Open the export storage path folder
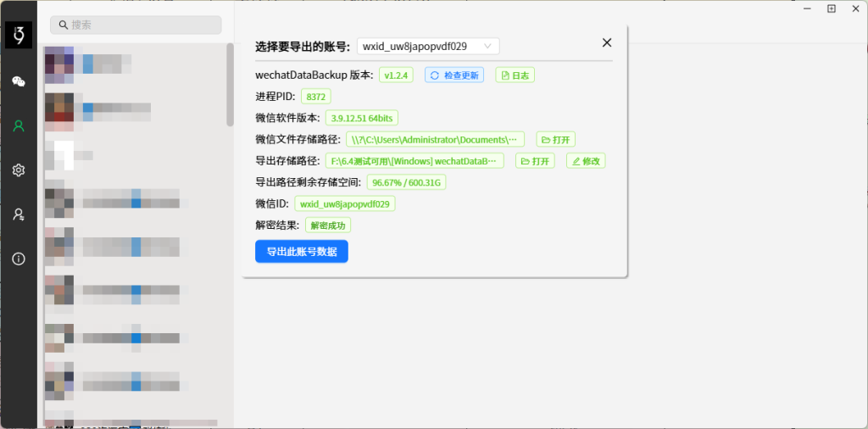Image resolution: width=868 pixels, height=429 pixels. tap(535, 161)
